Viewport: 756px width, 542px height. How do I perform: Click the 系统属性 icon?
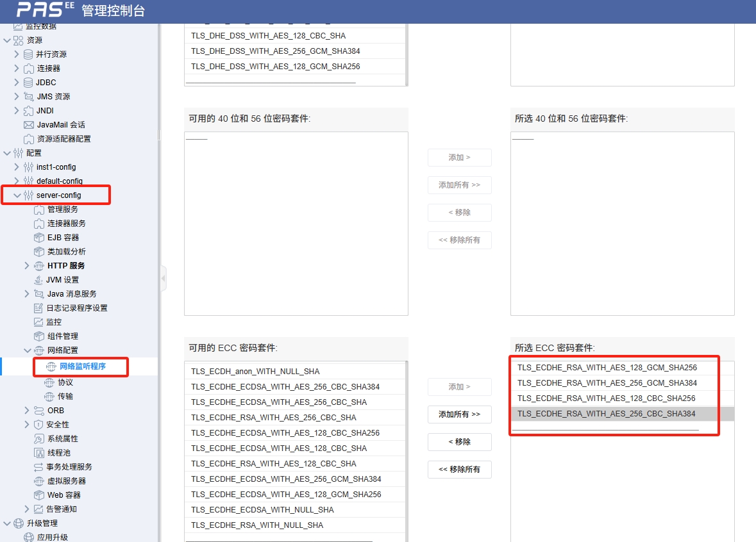point(39,439)
